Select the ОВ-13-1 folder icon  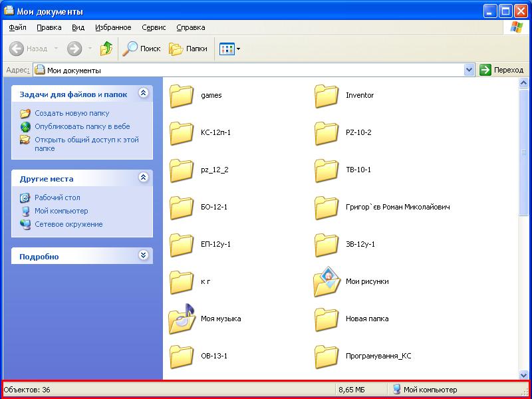pos(182,356)
